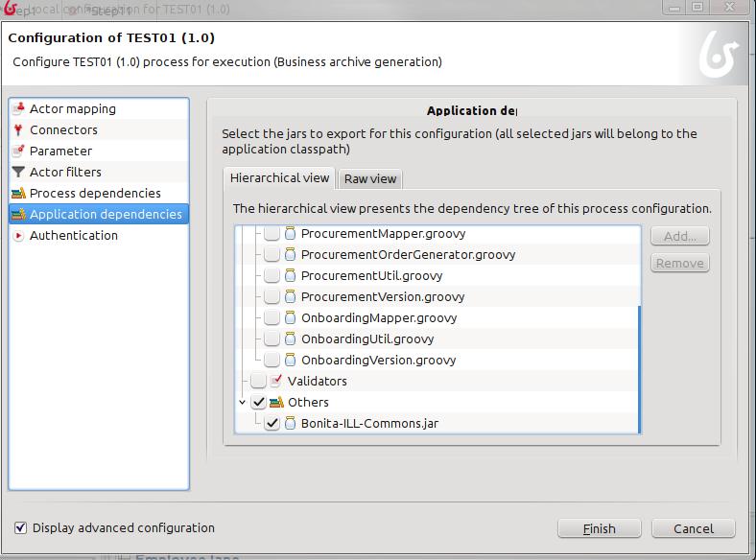Select the ProcurementUtil.groovy row text
Image resolution: width=756 pixels, height=560 pixels.
[x=371, y=275]
